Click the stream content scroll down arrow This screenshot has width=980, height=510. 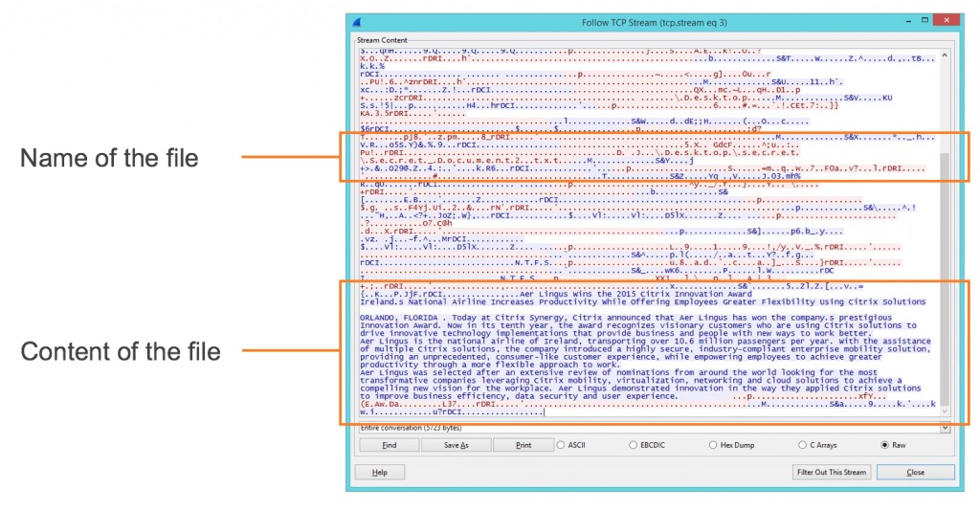(x=945, y=412)
